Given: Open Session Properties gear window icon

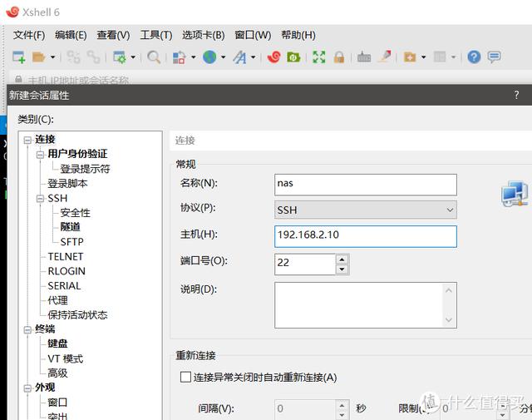Looking at the screenshot, I should 120,57.
